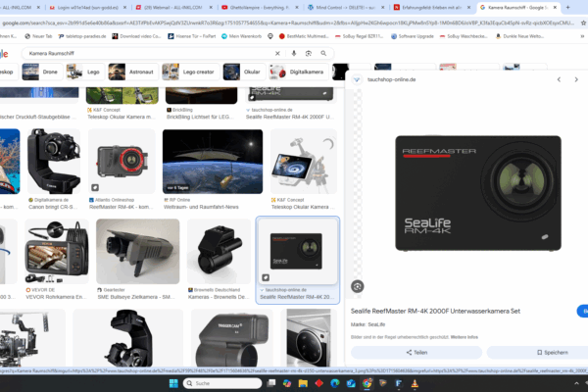This screenshot has height=392, width=588.
Task: Show previous image in the preview panel
Action: [559, 79]
